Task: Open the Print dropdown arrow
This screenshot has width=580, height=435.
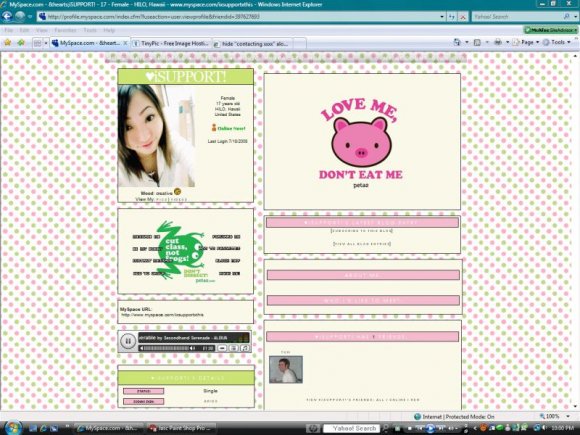Action: tap(507, 43)
